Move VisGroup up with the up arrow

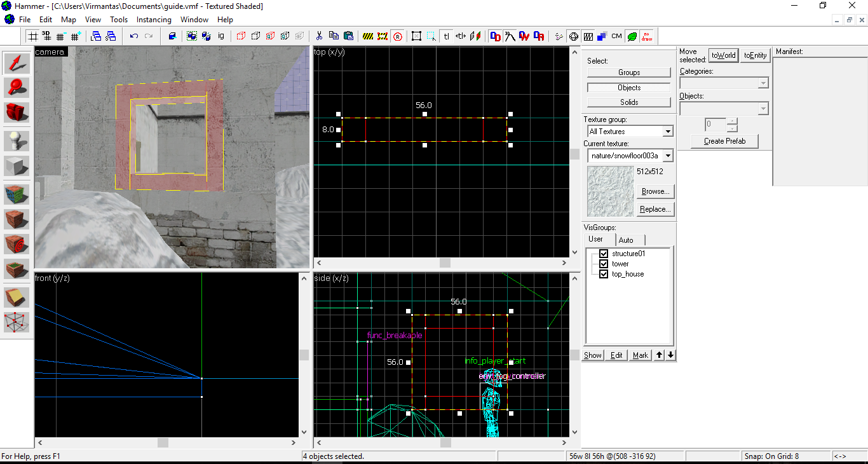[660, 355]
